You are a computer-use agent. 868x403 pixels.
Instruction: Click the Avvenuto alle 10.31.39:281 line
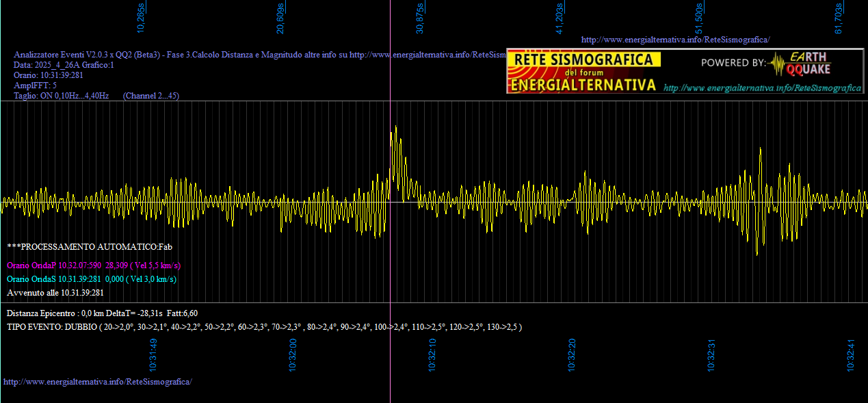(55, 293)
